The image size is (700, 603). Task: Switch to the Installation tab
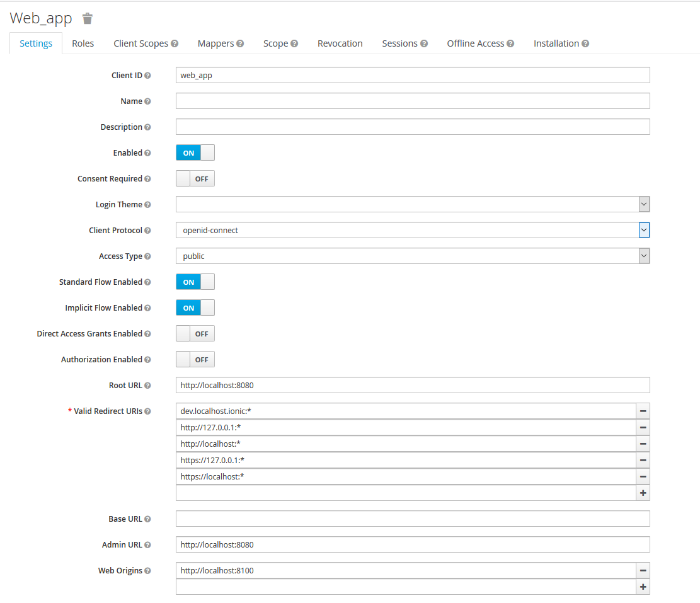[557, 43]
